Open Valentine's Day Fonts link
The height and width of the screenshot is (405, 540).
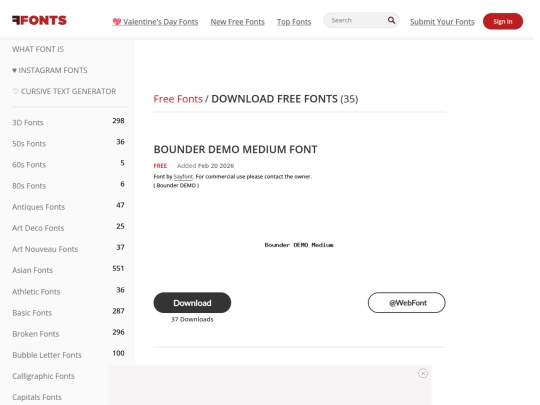pyautogui.click(x=155, y=22)
